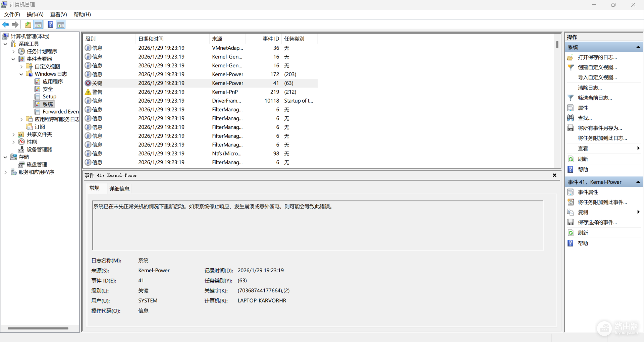This screenshot has width=644, height=342.
Task: Click the Back arrow toolbar icon
Action: 5,24
